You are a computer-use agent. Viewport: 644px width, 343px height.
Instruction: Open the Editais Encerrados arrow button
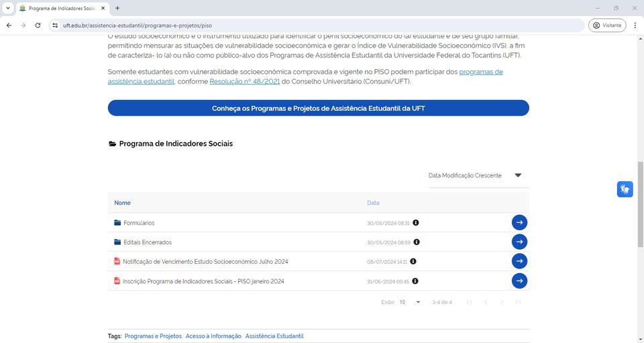click(519, 242)
